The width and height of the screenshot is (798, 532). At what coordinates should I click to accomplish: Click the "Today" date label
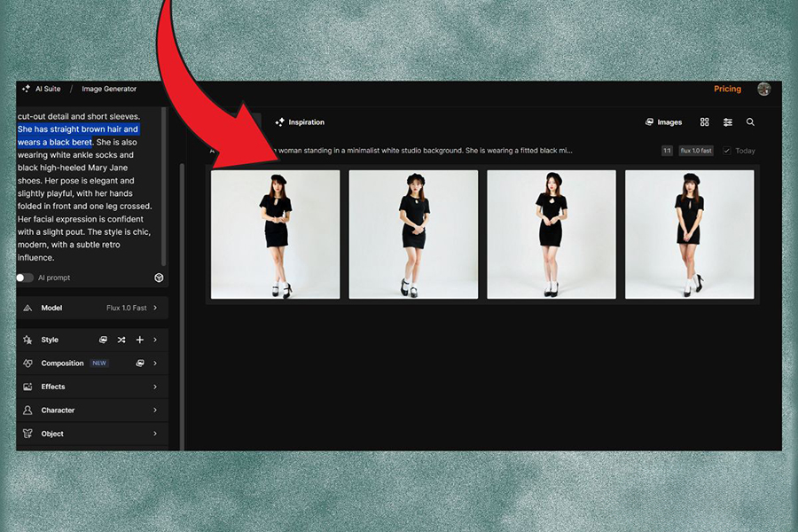745,151
